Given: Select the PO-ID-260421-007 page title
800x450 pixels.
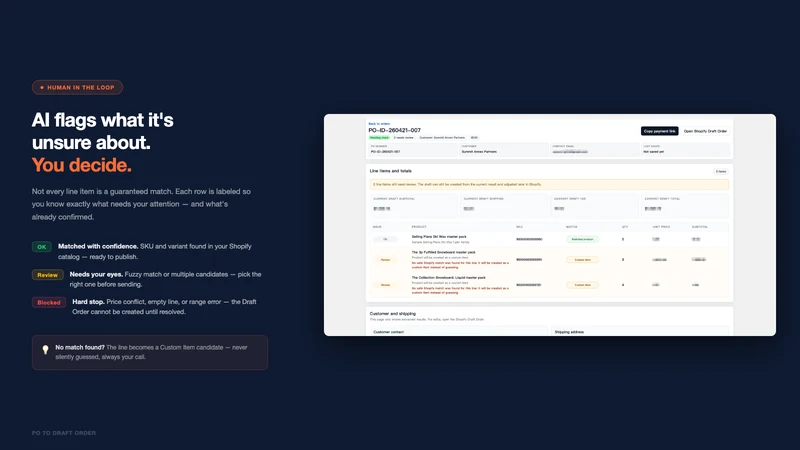Looking at the screenshot, I should click(x=394, y=130).
